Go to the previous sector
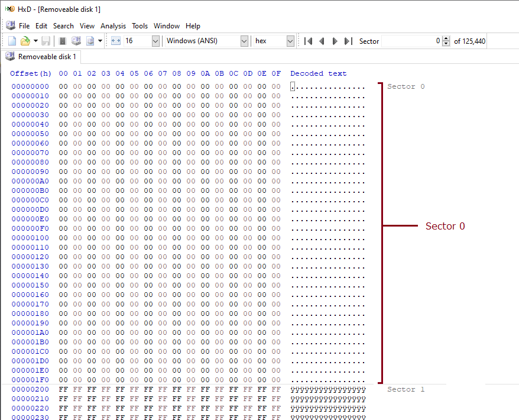This screenshot has height=420, width=519. [x=322, y=41]
